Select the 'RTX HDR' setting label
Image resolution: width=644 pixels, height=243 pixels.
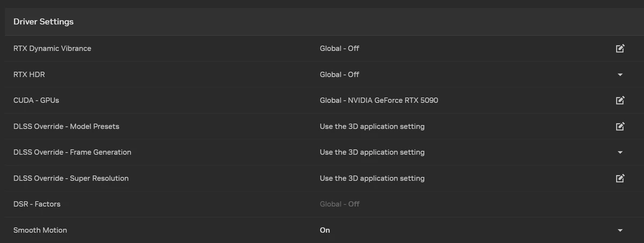[x=29, y=75]
